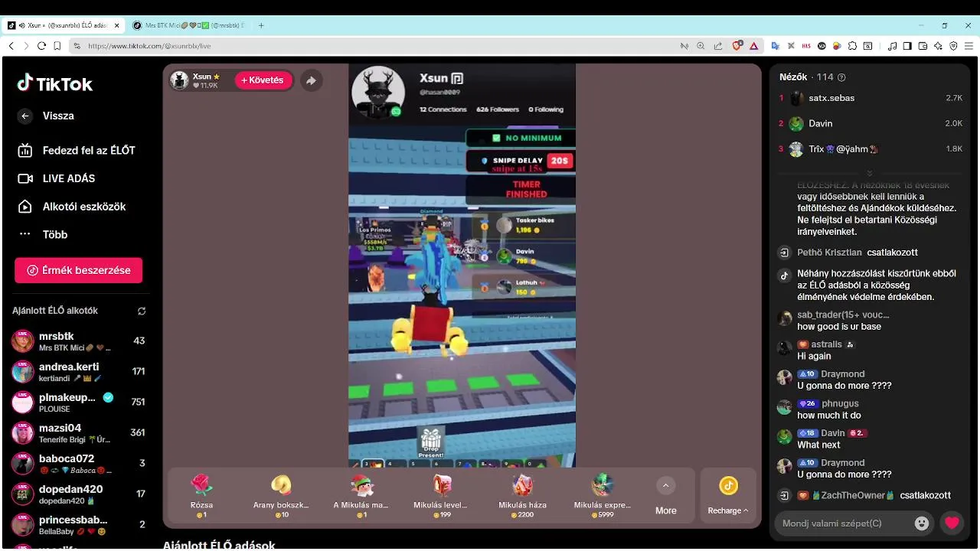Open Google Translate extension icon
The image size is (980, 551).
coord(776,46)
